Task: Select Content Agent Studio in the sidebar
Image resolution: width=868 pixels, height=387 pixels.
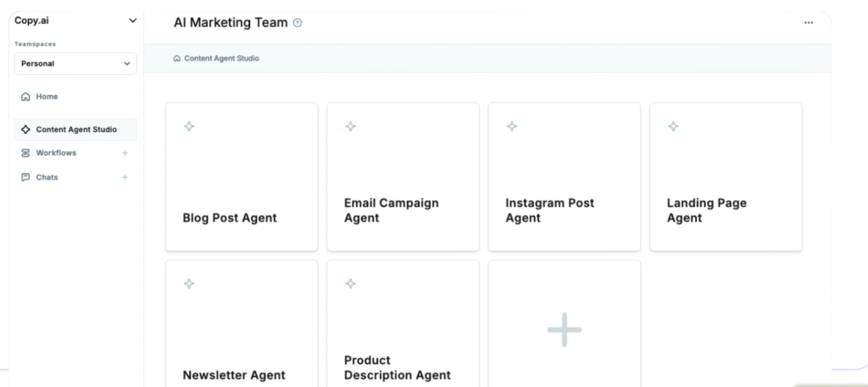Action: click(x=75, y=130)
